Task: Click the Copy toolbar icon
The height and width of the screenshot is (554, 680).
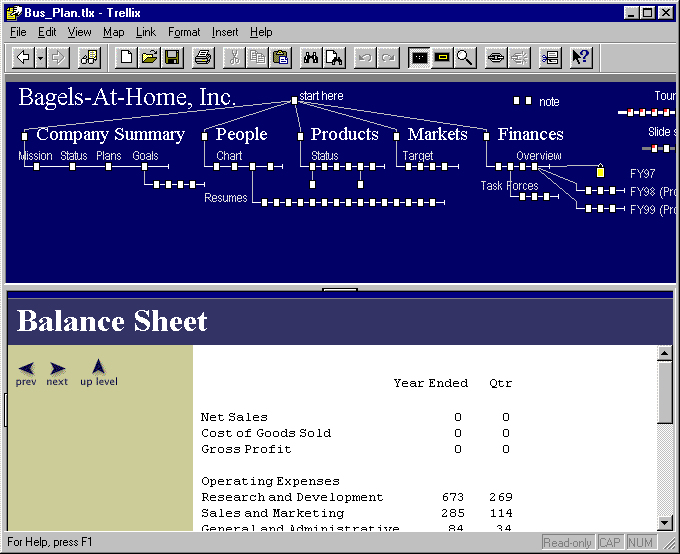Action: (x=257, y=58)
